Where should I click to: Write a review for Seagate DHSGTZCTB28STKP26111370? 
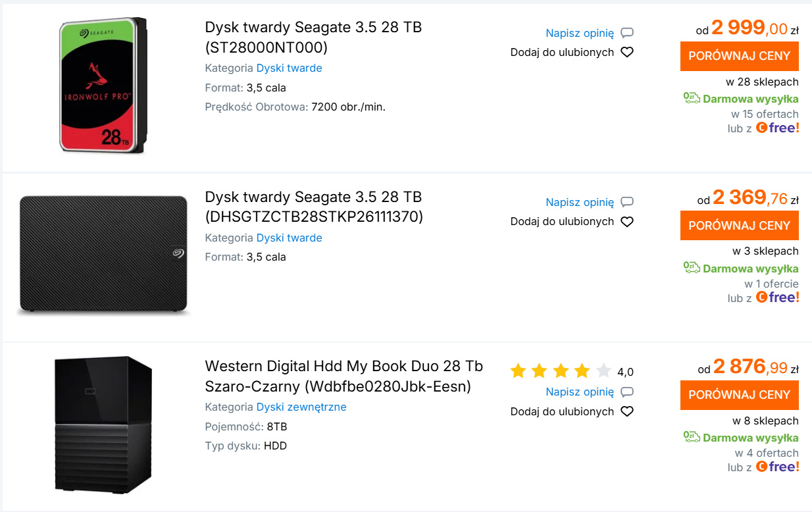pyautogui.click(x=580, y=202)
